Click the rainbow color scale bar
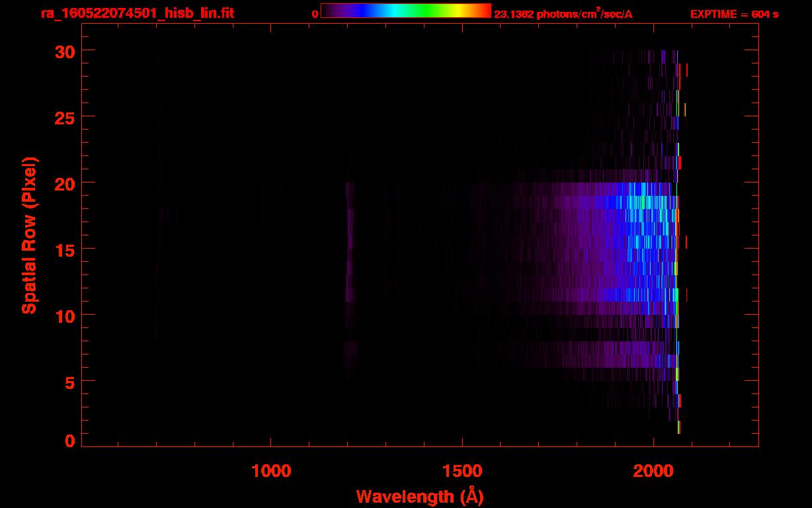812x508 pixels. coord(406,11)
